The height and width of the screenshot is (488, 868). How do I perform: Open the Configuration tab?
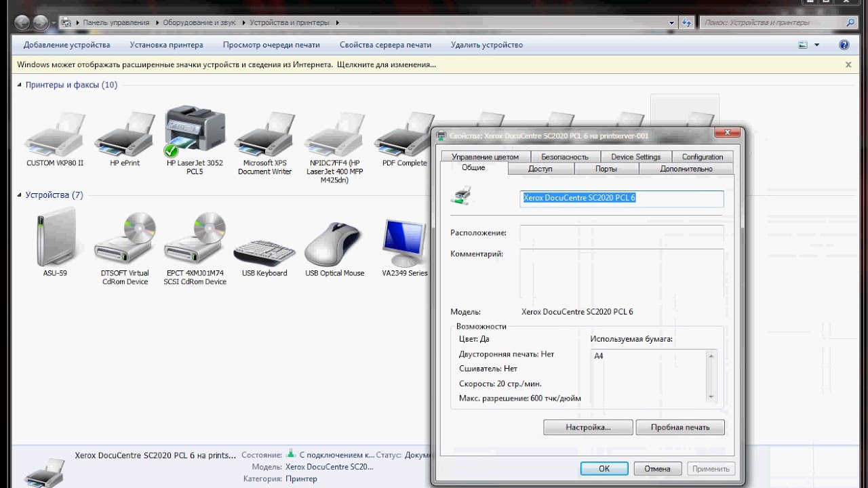point(703,157)
